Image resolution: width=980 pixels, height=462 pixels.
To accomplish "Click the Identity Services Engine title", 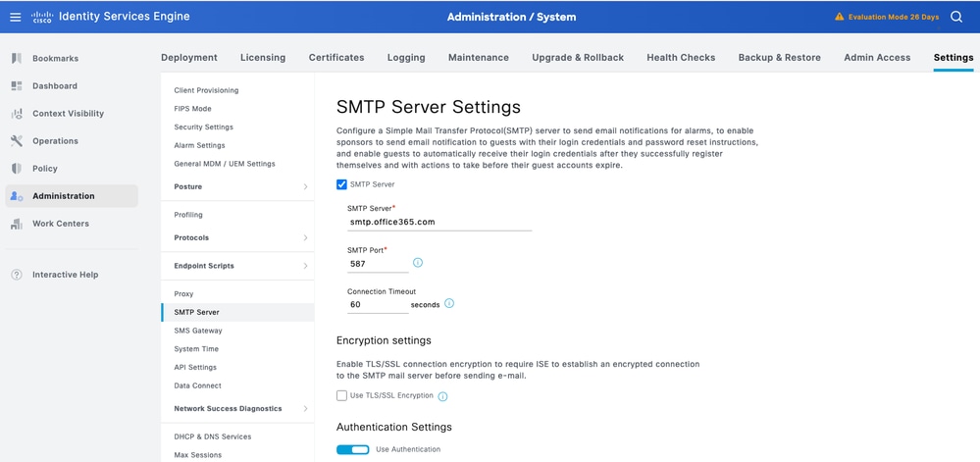I will pyautogui.click(x=125, y=17).
